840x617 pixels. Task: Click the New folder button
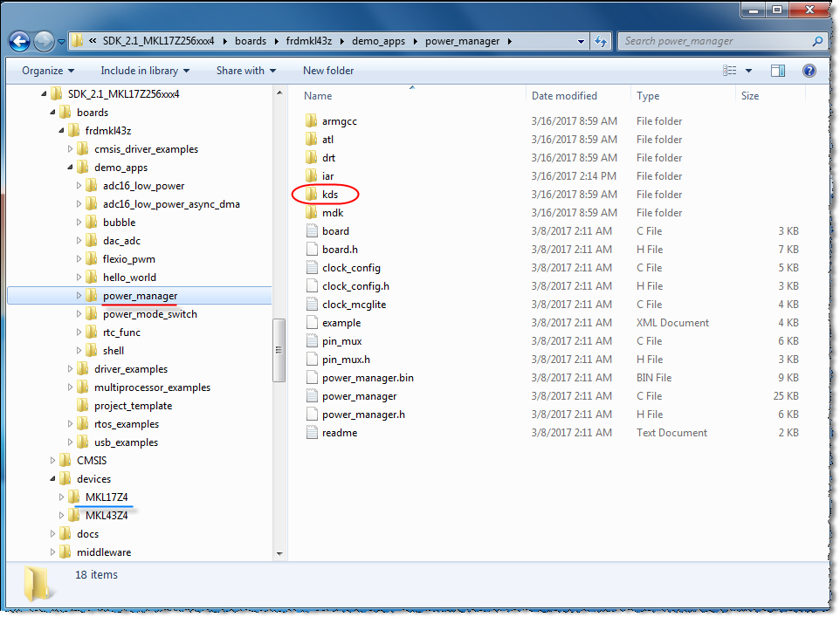(327, 71)
